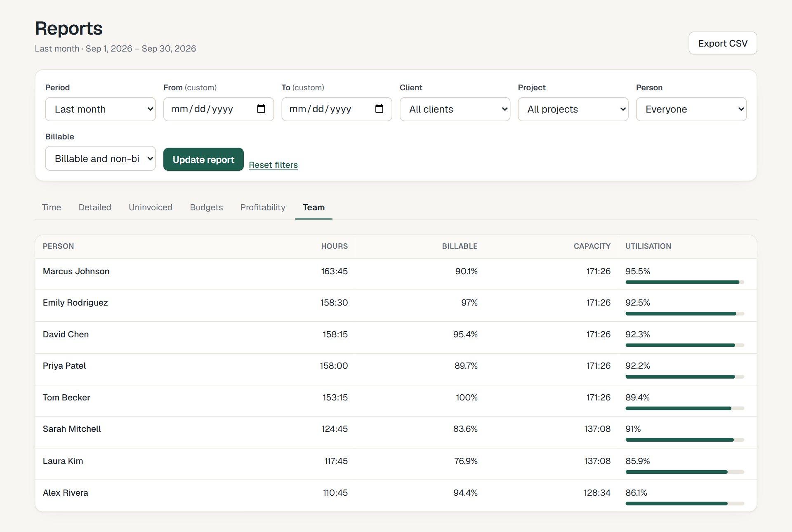Click the David Chen row name
The width and height of the screenshot is (792, 532).
coord(66,334)
